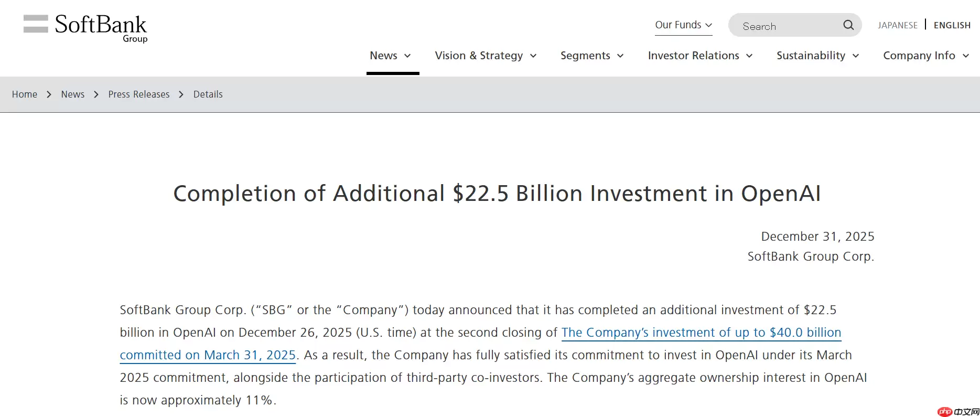Click chevron arrow after Home breadcrumb
980x417 pixels.
[49, 94]
